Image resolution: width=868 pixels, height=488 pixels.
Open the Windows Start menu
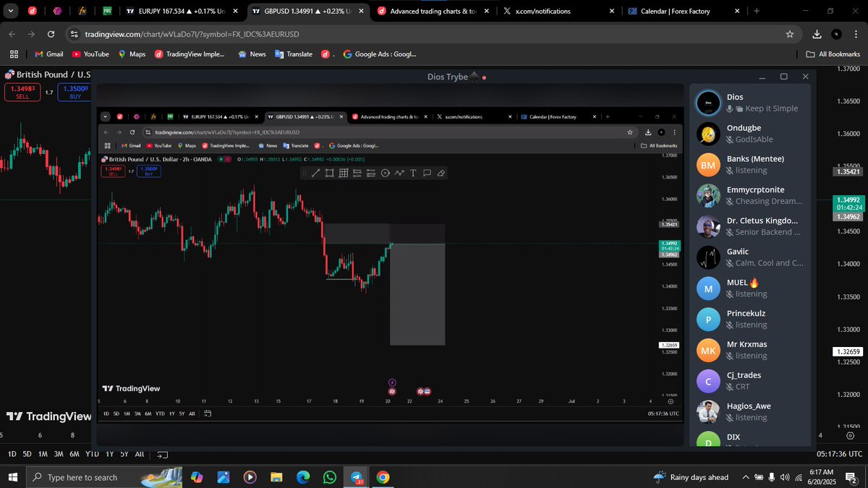coord(12,477)
